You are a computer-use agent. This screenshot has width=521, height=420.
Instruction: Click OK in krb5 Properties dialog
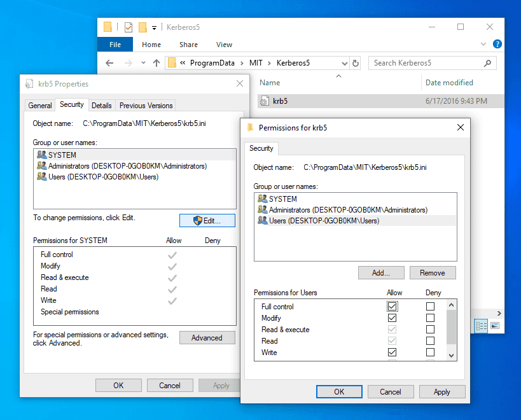pos(118,386)
